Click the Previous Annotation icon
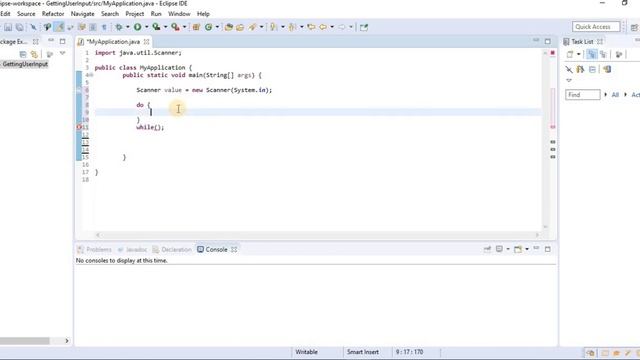The height and width of the screenshot is (360, 640). click(292, 27)
